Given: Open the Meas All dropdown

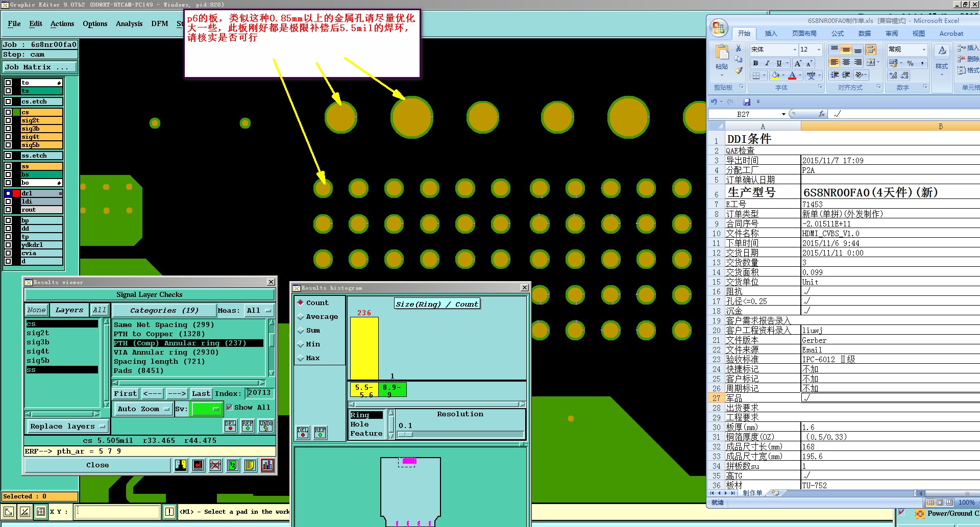Looking at the screenshot, I should (x=259, y=310).
